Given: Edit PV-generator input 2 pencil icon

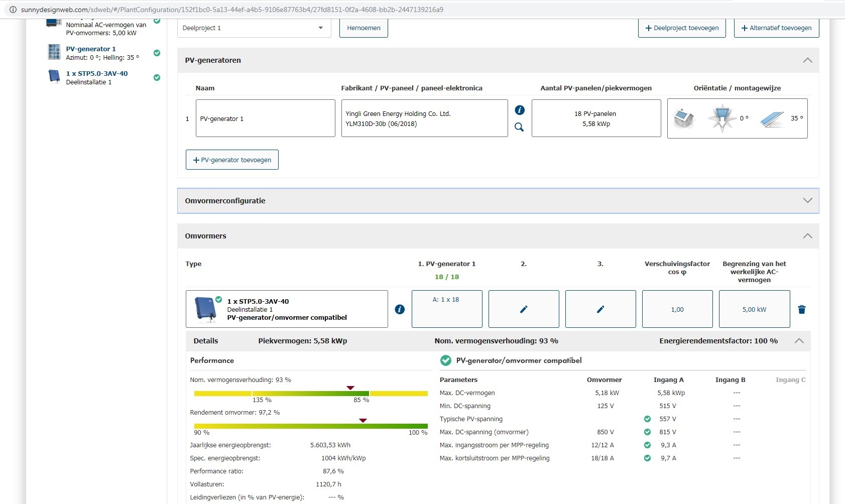Looking at the screenshot, I should tap(523, 309).
